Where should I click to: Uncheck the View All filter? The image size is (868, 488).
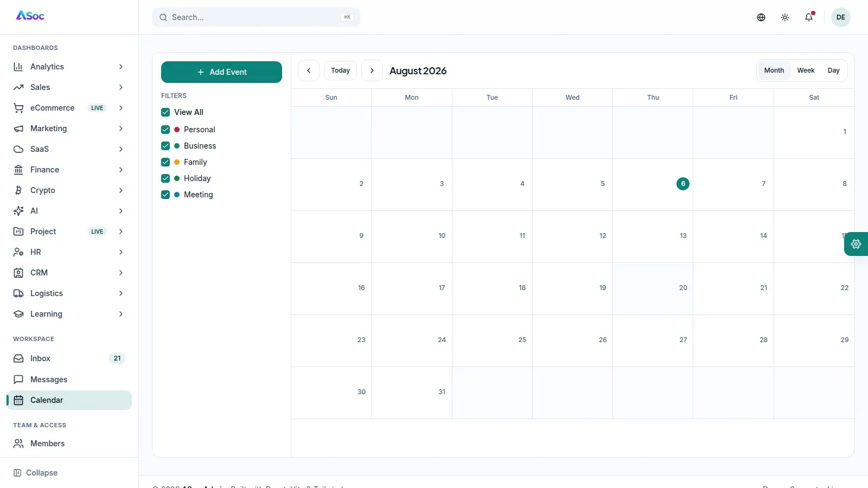pos(165,112)
